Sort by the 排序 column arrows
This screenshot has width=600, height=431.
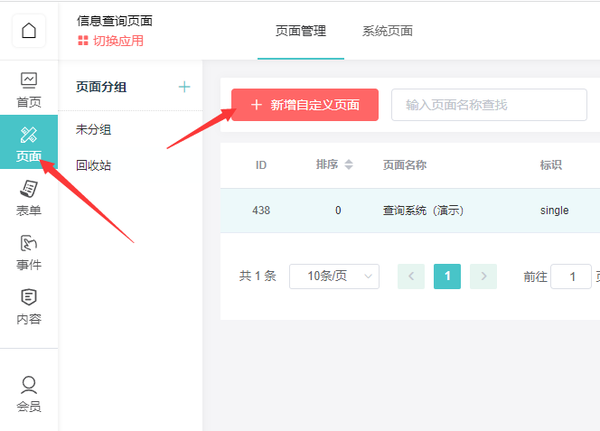pyautogui.click(x=349, y=165)
